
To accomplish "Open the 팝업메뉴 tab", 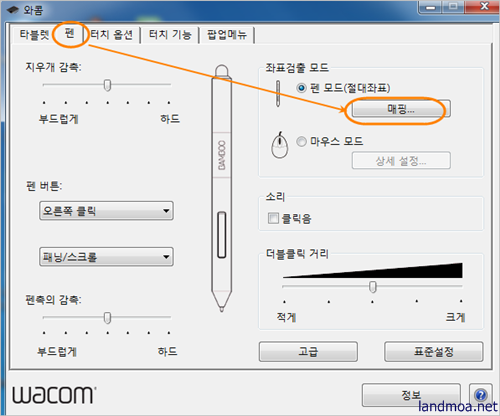I will [x=227, y=35].
